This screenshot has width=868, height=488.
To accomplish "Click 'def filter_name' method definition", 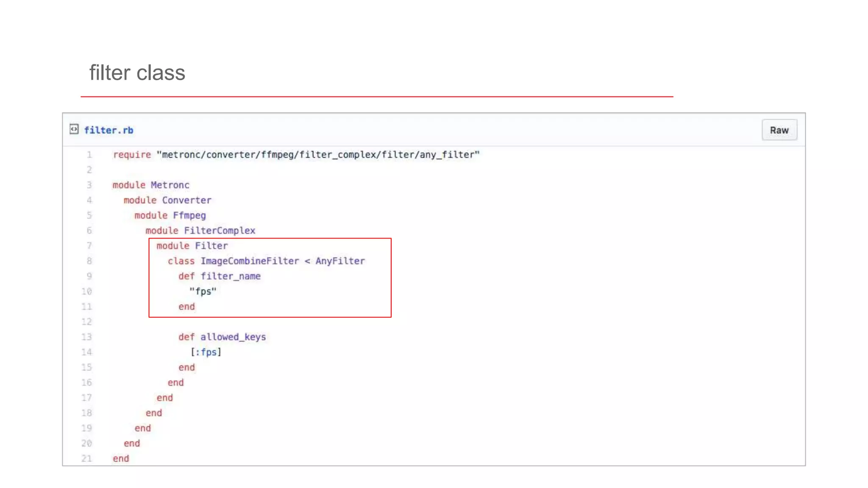I will point(220,276).
